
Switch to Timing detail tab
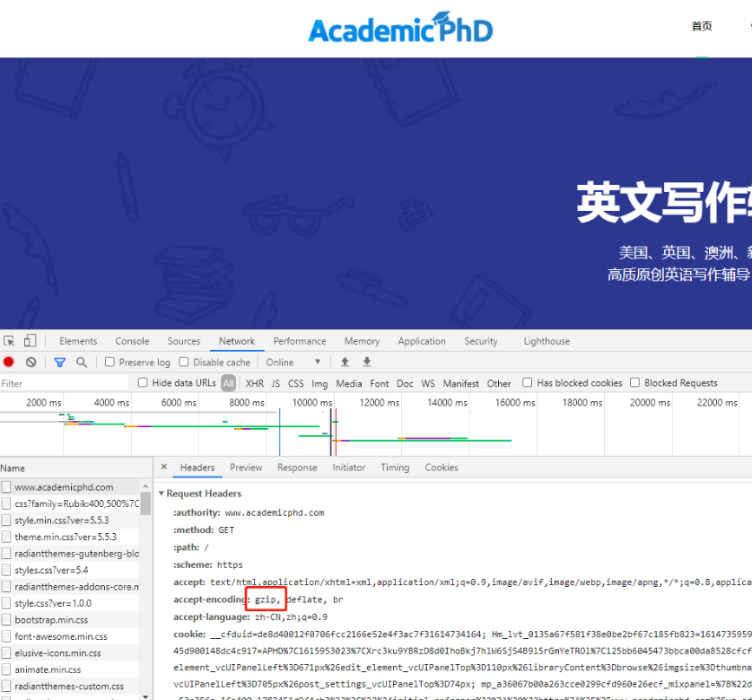tap(395, 468)
